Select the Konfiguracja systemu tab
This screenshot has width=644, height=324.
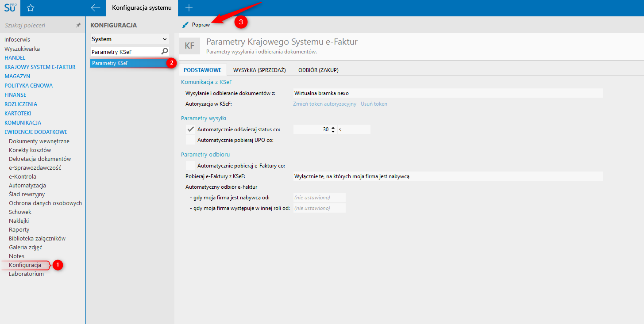(x=142, y=8)
